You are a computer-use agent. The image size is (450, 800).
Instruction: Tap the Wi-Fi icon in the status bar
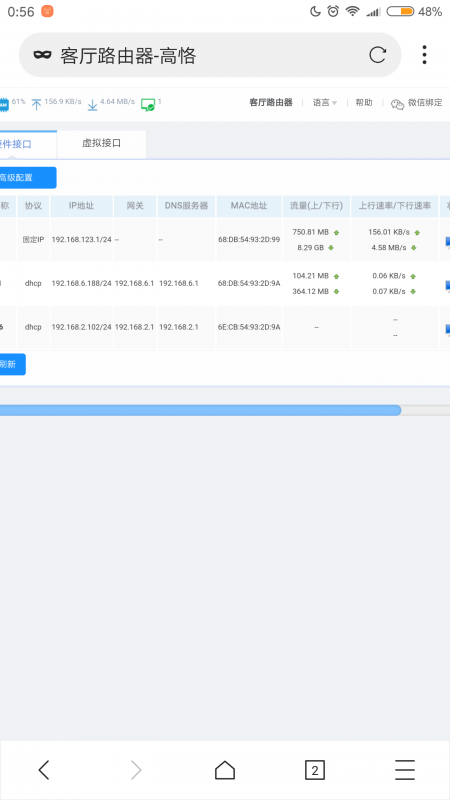(352, 11)
